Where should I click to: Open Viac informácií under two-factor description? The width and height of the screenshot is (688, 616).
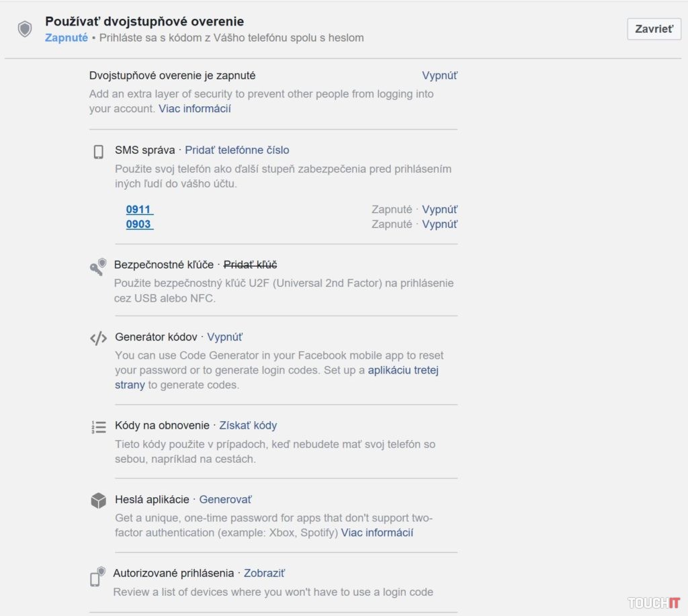195,109
